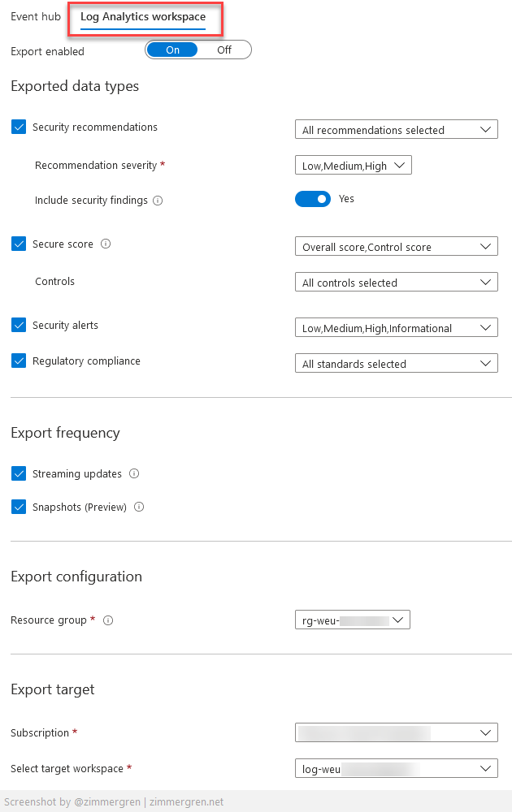Switch Export enabled to Off
Image resolution: width=512 pixels, height=812 pixels.
[x=225, y=50]
